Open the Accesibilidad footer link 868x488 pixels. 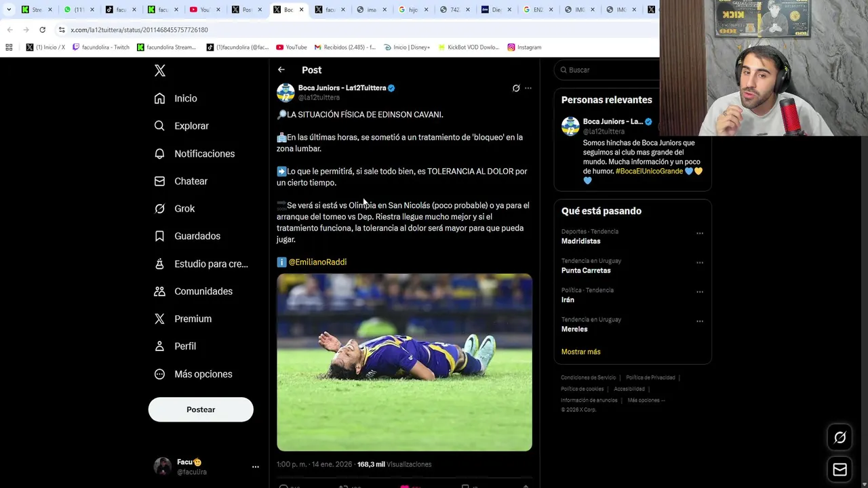tap(629, 389)
